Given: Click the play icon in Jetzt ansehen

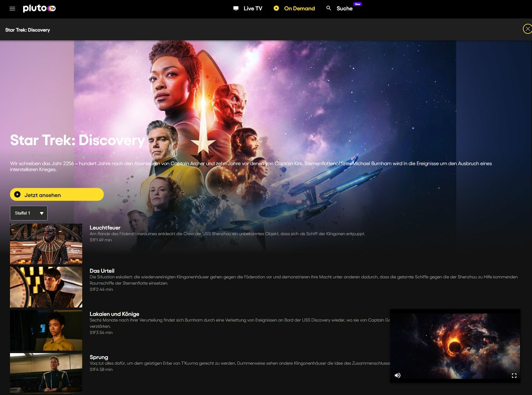Looking at the screenshot, I should [x=18, y=195].
